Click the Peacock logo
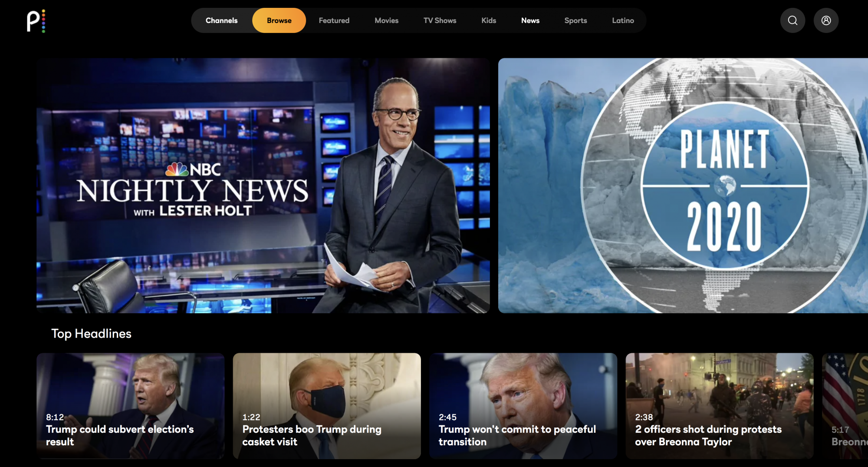The width and height of the screenshot is (868, 467). click(36, 21)
